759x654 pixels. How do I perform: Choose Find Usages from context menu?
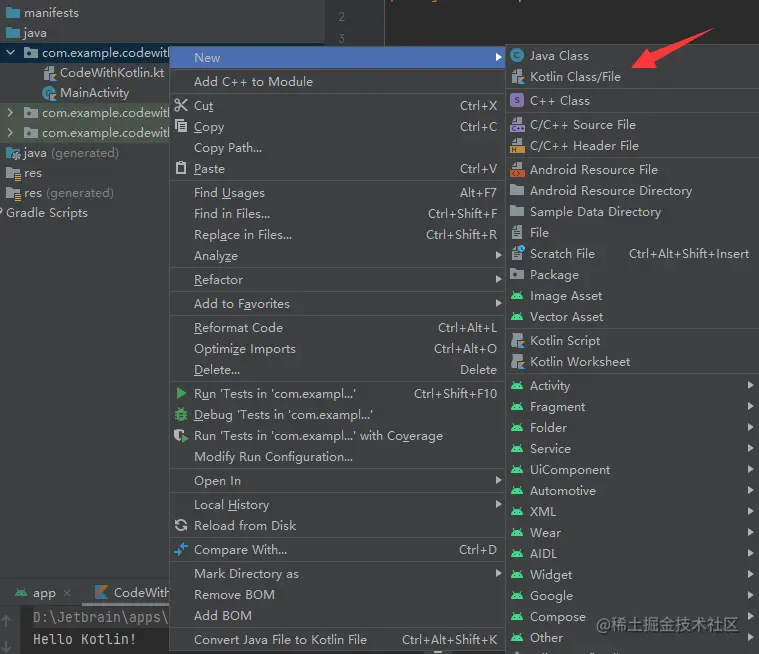[x=337, y=193]
